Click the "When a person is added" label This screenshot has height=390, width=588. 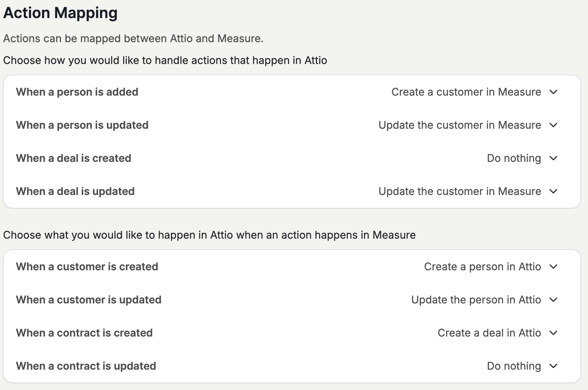[77, 92]
